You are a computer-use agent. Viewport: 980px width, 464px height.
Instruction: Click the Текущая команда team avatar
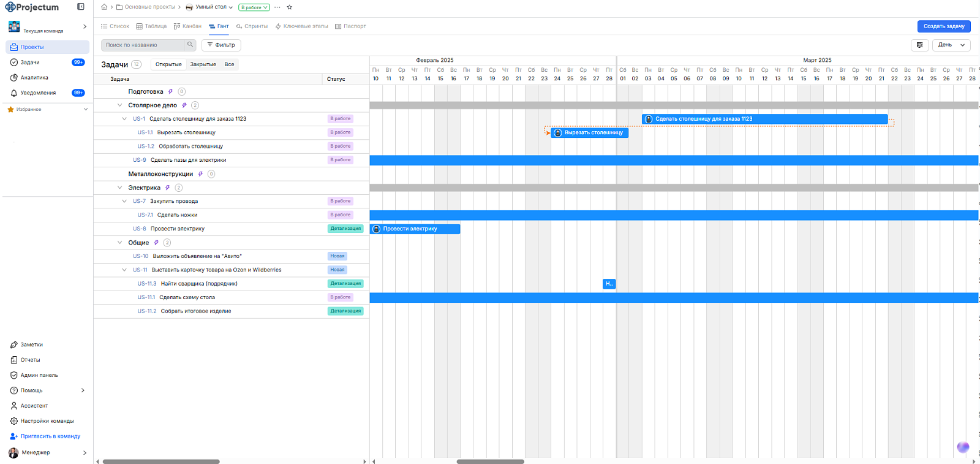point(14,26)
